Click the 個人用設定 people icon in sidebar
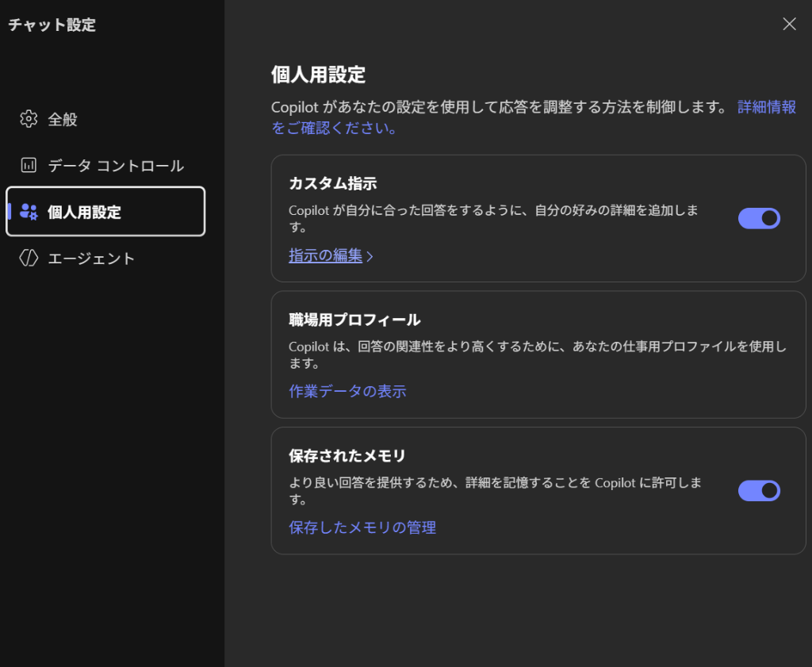Viewport: 812px width, 667px height. point(29,211)
